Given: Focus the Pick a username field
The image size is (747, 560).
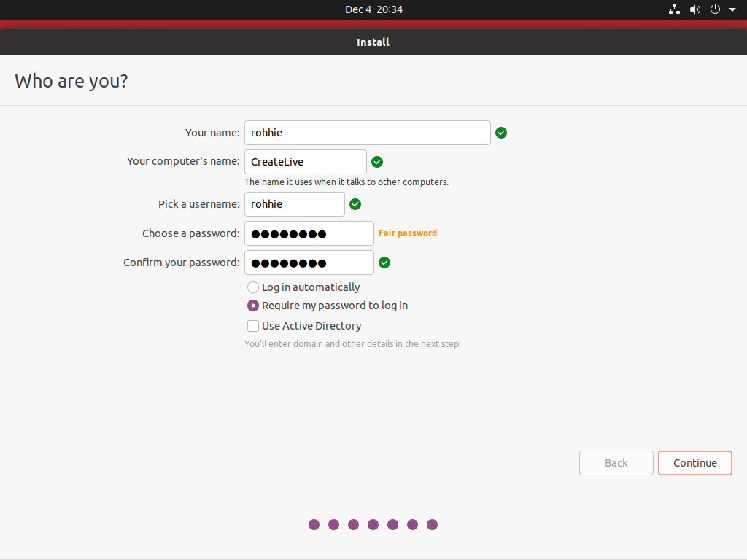Looking at the screenshot, I should [x=295, y=204].
